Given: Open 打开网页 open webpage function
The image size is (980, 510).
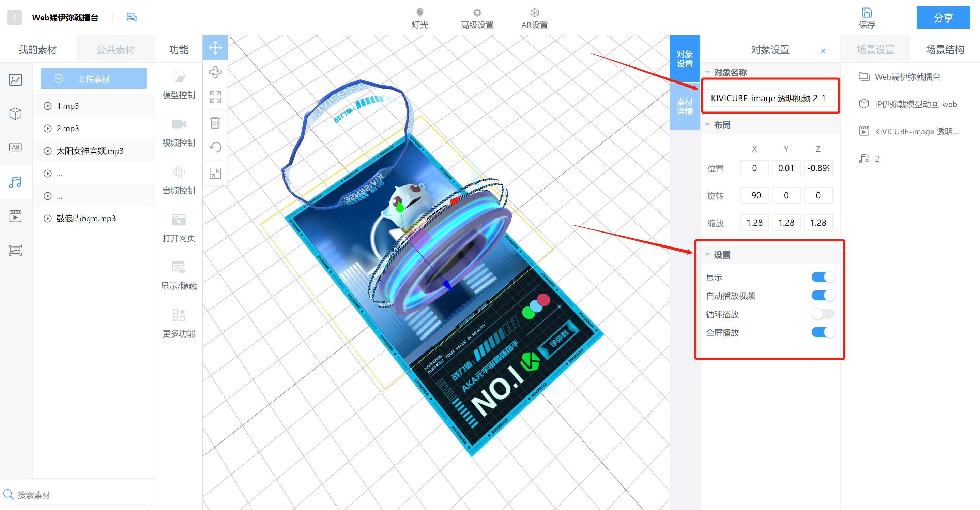Looking at the screenshot, I should (179, 228).
